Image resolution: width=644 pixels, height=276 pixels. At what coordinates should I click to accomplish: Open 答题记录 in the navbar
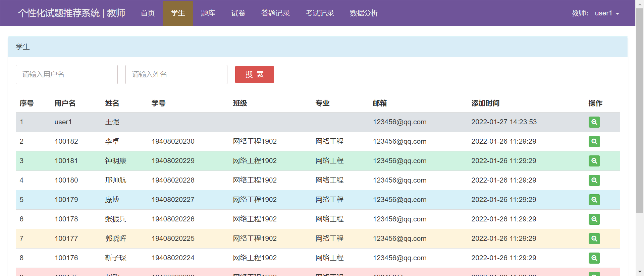(275, 13)
